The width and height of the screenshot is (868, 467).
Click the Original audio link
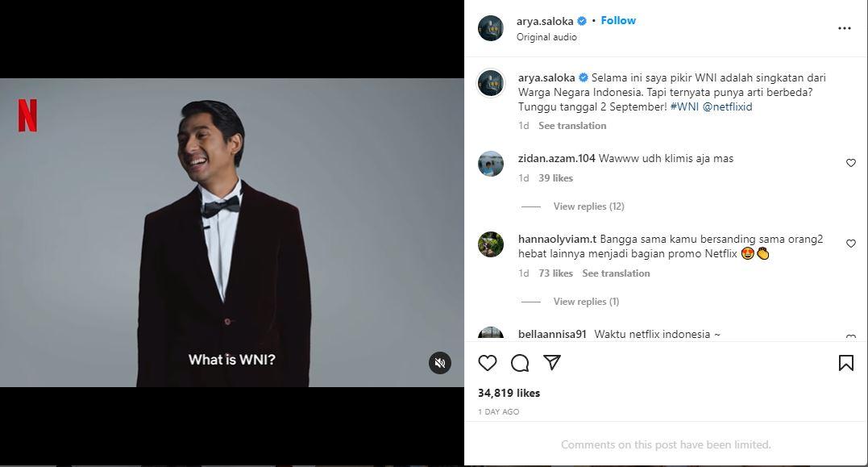[546, 37]
